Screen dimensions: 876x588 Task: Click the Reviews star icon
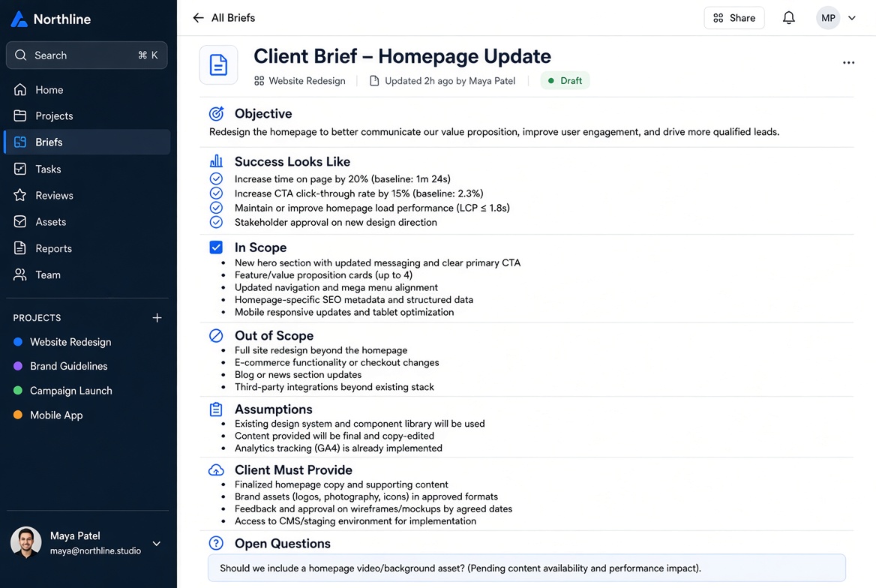click(20, 195)
